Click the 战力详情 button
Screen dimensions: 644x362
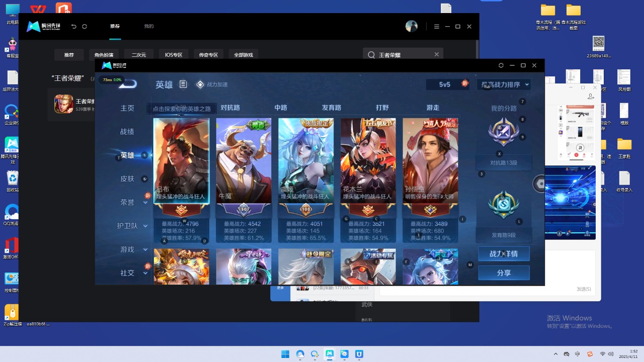[504, 254]
